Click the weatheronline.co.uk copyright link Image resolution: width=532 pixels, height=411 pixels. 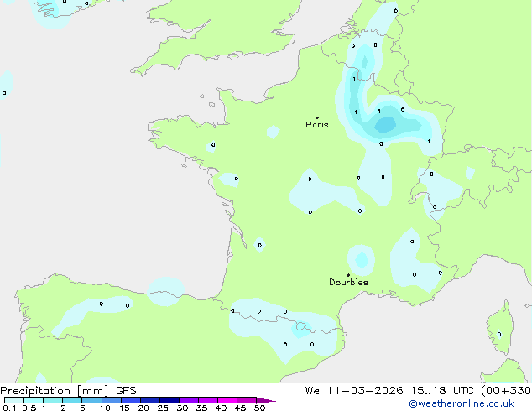(x=461, y=404)
